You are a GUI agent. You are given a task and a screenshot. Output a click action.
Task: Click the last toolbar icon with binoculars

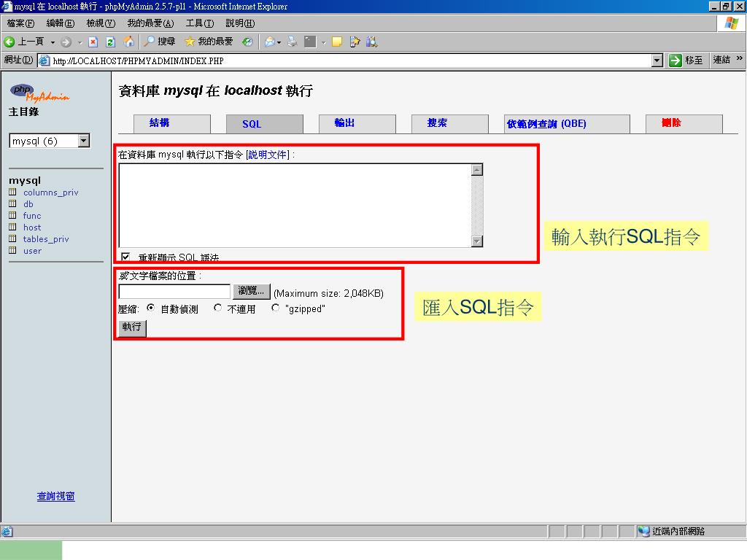point(371,42)
